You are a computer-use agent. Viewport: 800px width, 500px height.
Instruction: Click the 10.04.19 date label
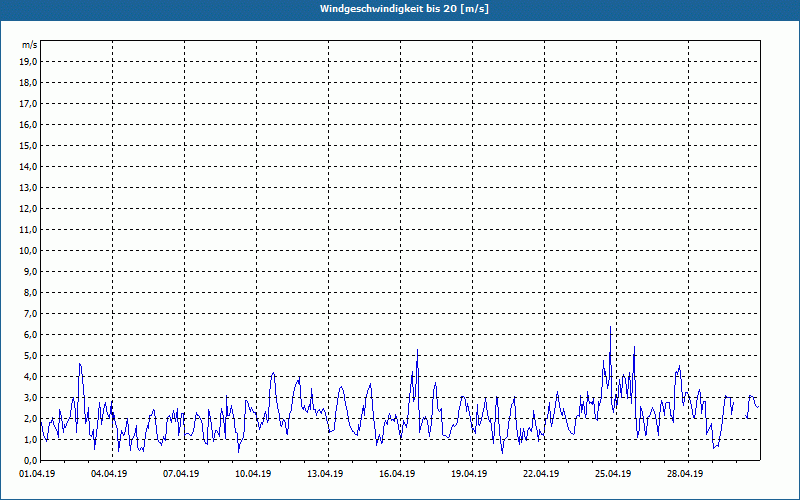[253, 473]
